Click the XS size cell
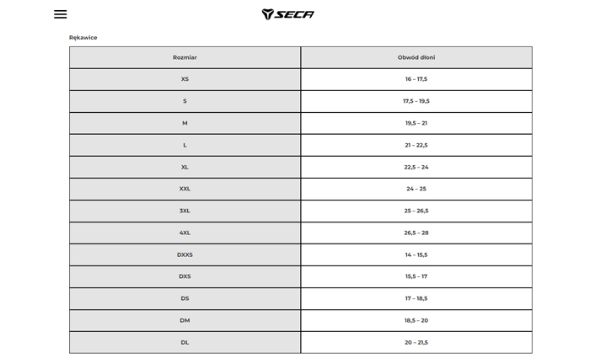Screen dimensions: 590x364 coord(185,79)
